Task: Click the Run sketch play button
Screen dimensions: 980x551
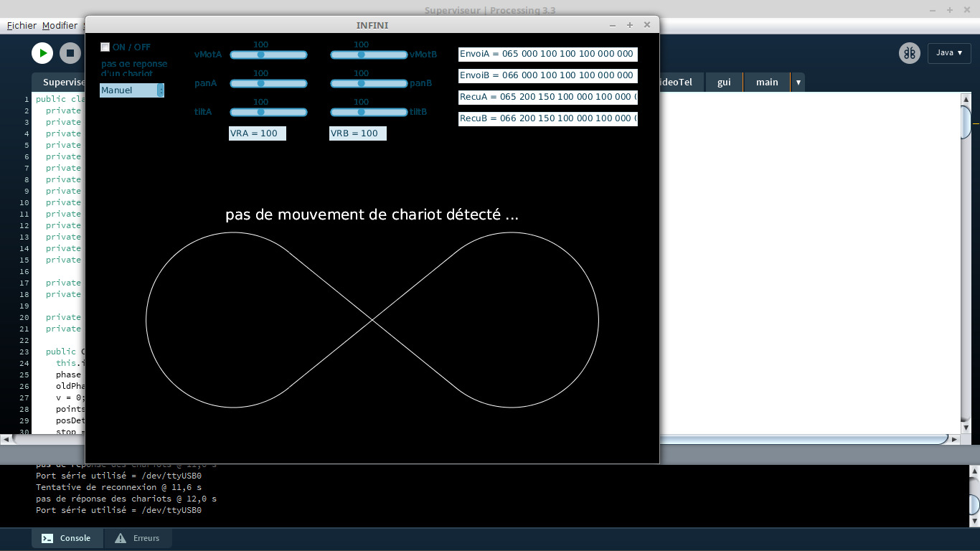Action: (x=42, y=53)
